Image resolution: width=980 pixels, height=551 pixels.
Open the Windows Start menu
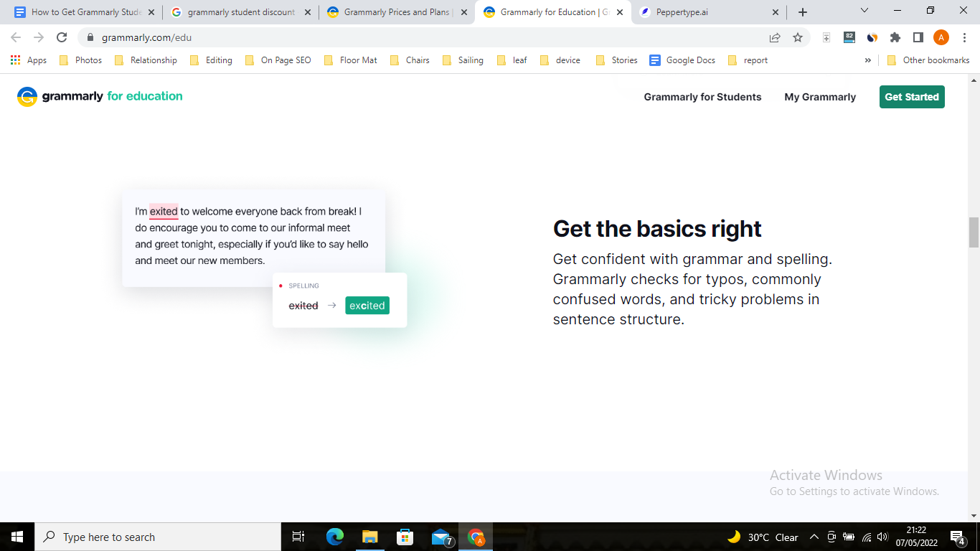point(17,537)
